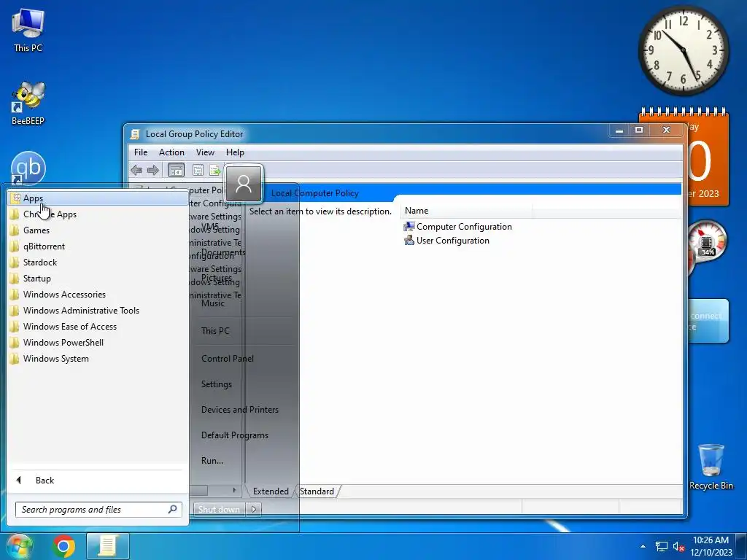Open the Chrome Apps folder
The image size is (747, 560).
pos(98,214)
